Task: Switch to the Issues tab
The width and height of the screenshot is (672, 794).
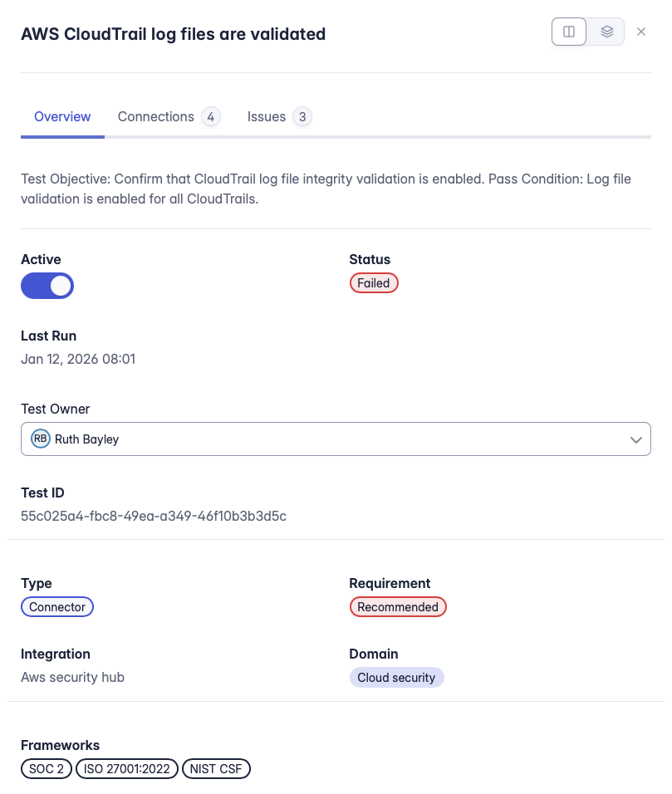Action: 267,117
